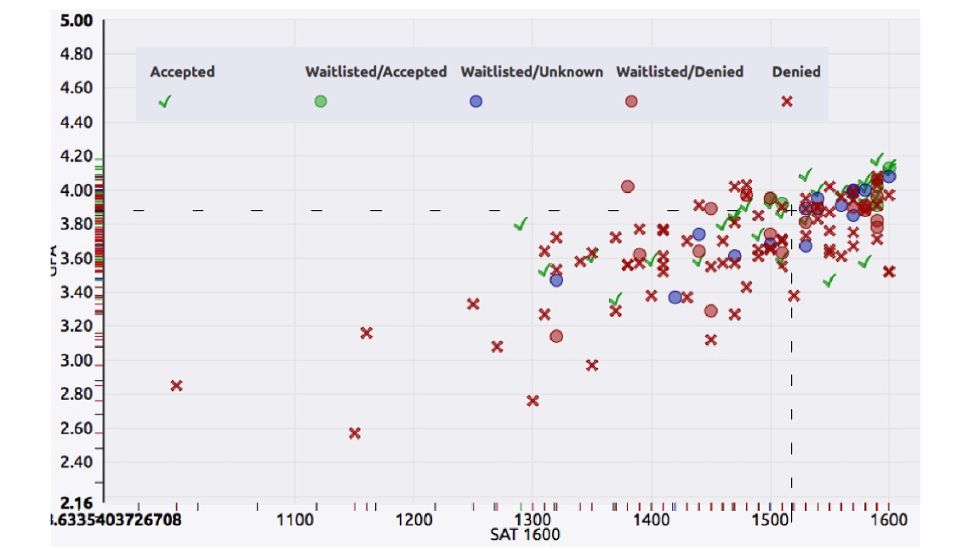Screen dimensions: 980x551
Task: Click the 1500 x-axis label
Action: (x=770, y=520)
